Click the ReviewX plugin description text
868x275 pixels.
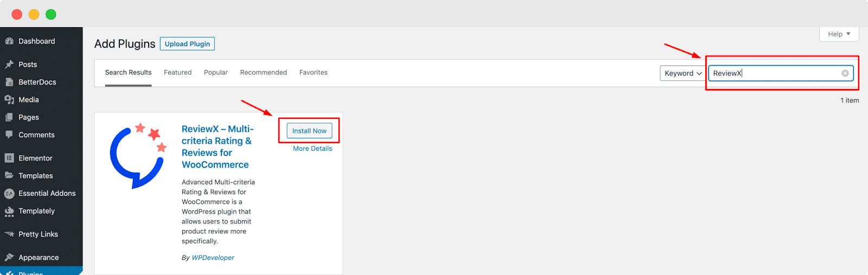[218, 212]
